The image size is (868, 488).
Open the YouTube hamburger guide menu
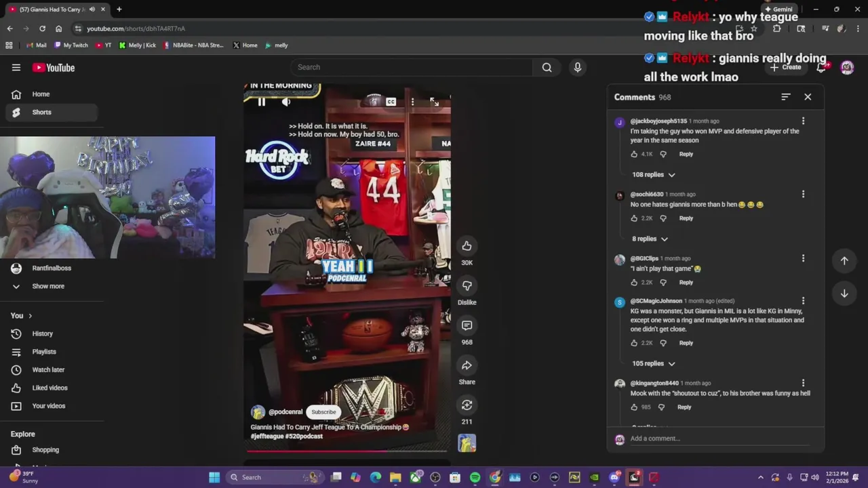point(16,67)
